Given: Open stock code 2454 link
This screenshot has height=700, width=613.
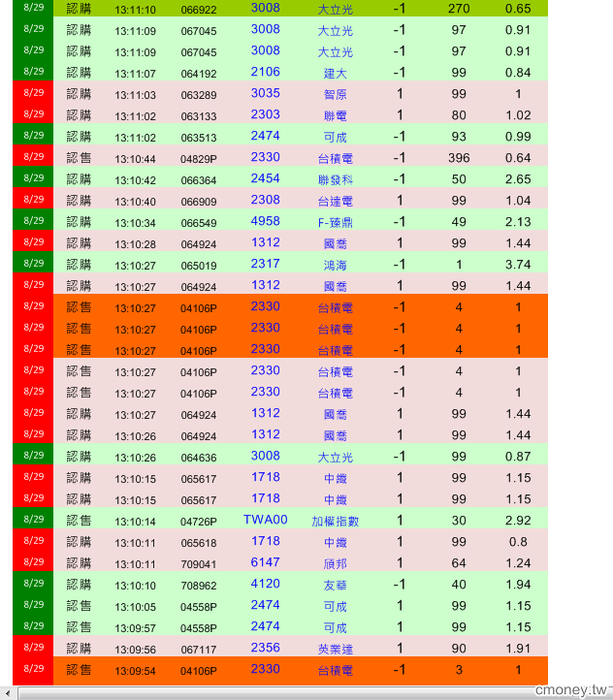Looking at the screenshot, I should pyautogui.click(x=265, y=178).
